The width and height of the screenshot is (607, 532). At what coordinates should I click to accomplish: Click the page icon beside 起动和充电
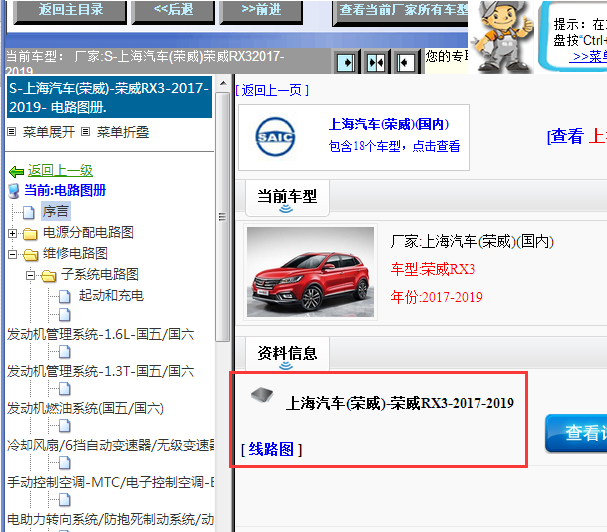pos(65,297)
